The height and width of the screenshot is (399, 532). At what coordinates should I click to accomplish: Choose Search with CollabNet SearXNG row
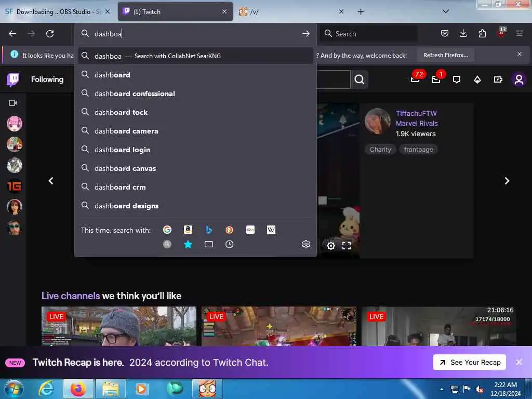(195, 56)
